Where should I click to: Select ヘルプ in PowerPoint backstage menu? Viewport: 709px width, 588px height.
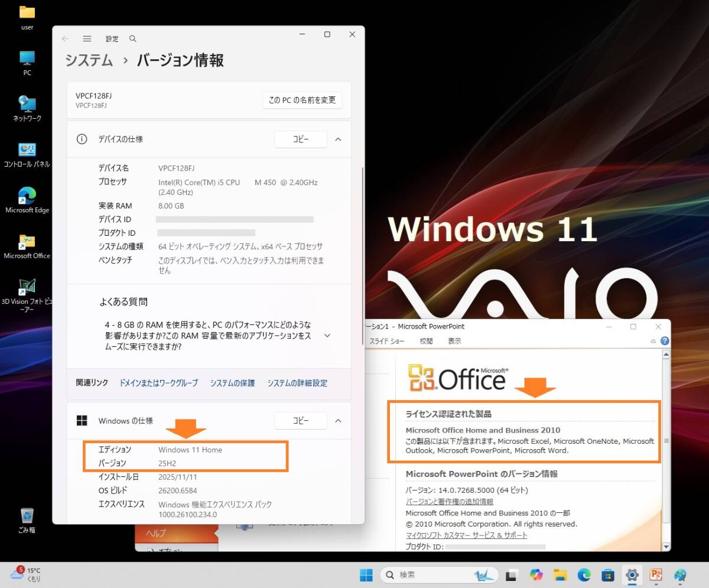click(176, 533)
